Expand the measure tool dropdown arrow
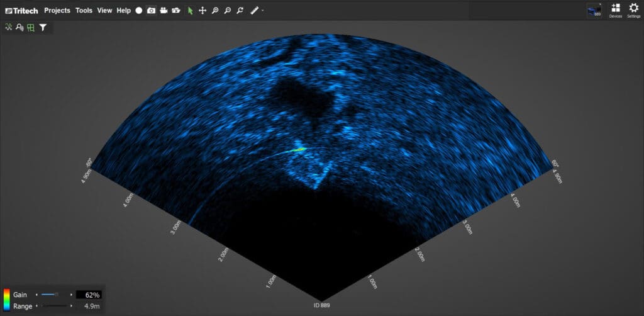 263,11
